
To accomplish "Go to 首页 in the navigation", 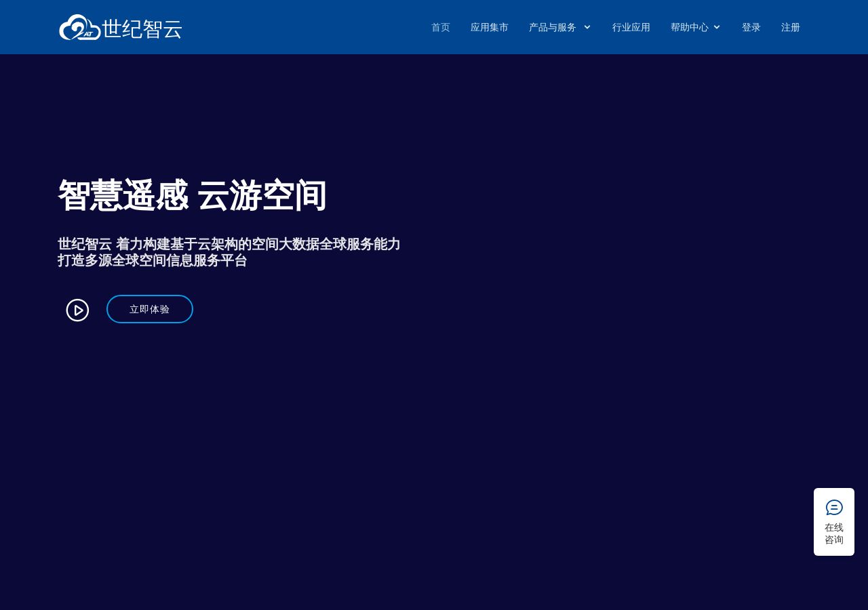I will pos(441,27).
